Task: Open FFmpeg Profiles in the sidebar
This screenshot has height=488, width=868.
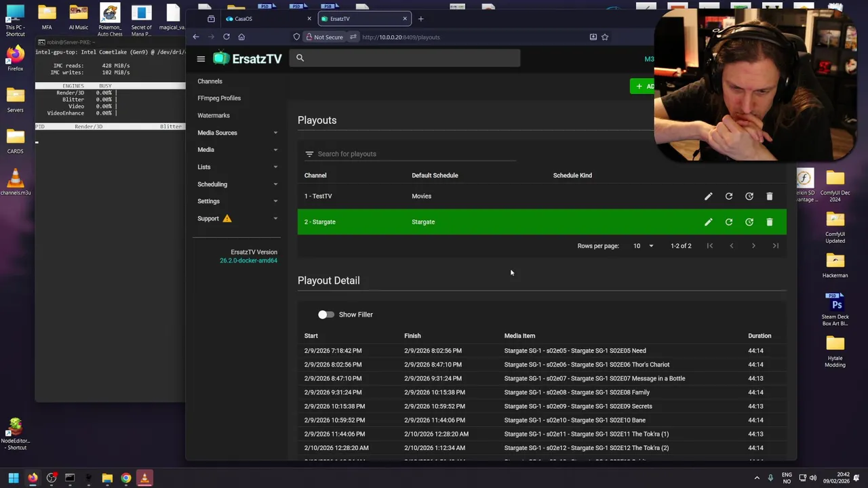Action: pos(219,98)
